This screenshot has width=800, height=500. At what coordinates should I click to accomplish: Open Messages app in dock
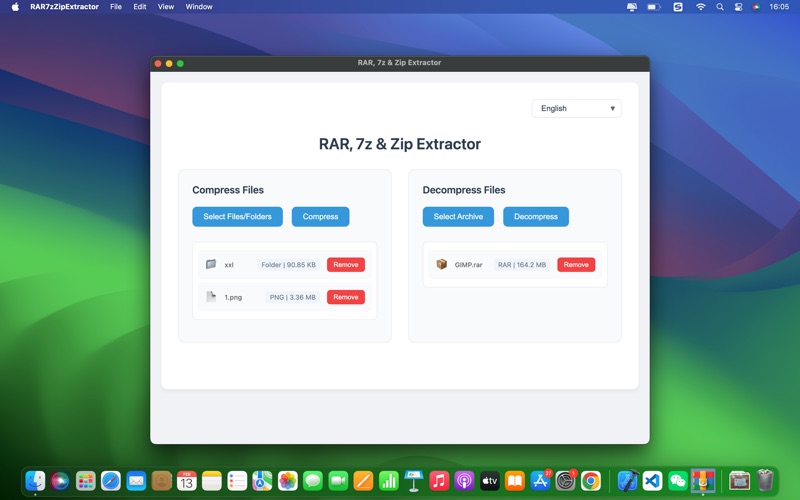click(313, 481)
